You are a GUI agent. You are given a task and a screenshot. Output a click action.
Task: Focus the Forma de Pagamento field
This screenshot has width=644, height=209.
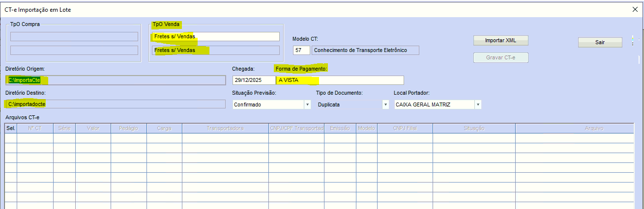tap(339, 80)
